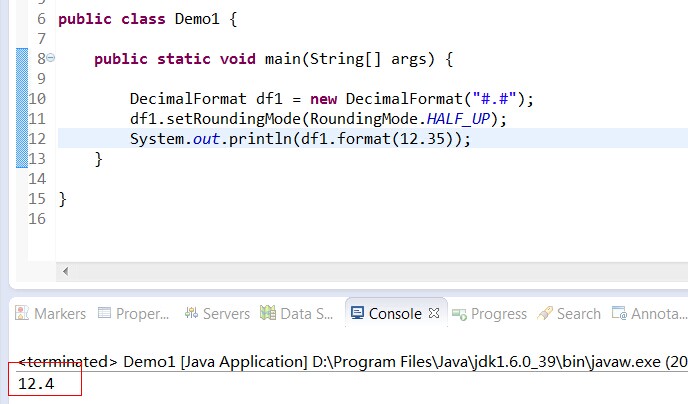Click line number 12 in gutter

[x=37, y=139]
